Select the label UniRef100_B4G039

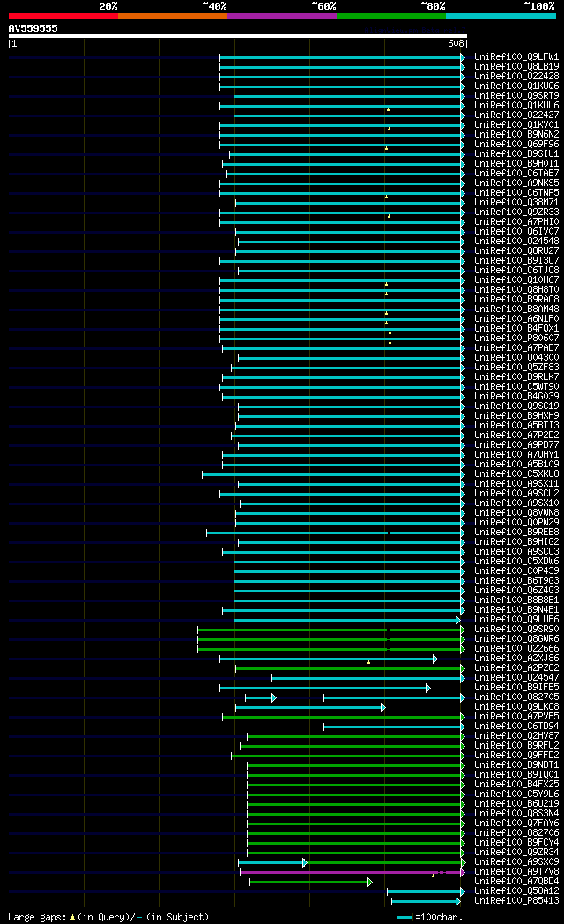(x=516, y=397)
